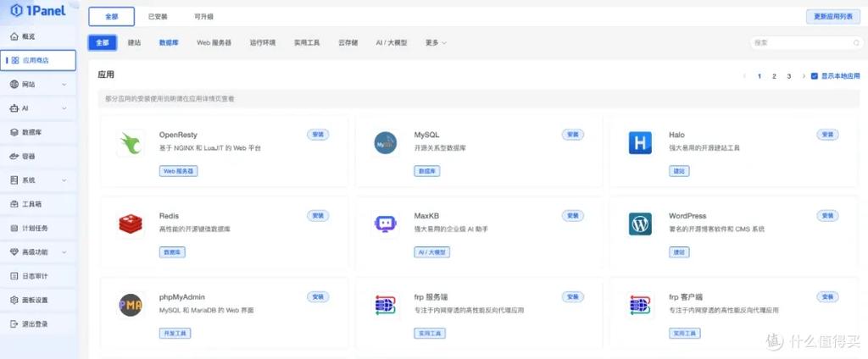The width and height of the screenshot is (868, 359).
Task: Filter apps by Web 服务器 category in top bar
Action: tap(214, 42)
